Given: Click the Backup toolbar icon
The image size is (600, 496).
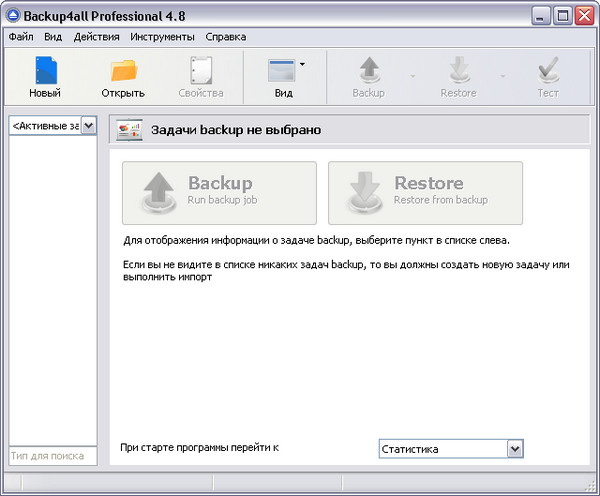Looking at the screenshot, I should click(369, 70).
